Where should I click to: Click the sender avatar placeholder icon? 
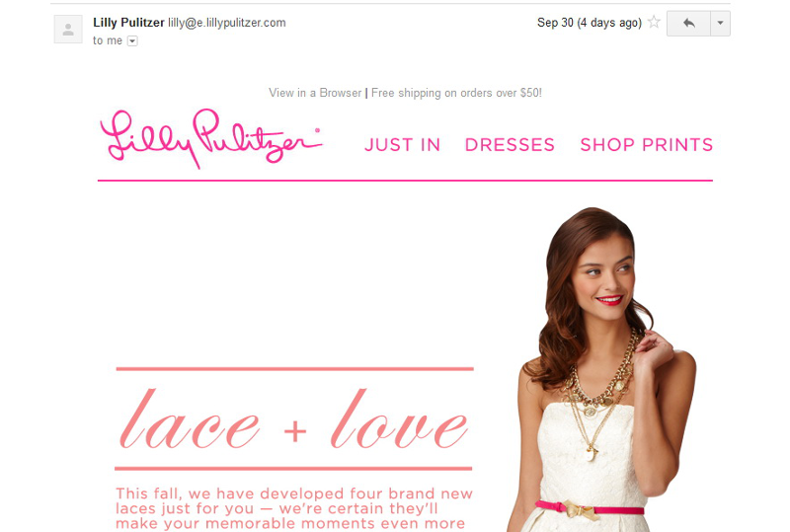point(68,30)
